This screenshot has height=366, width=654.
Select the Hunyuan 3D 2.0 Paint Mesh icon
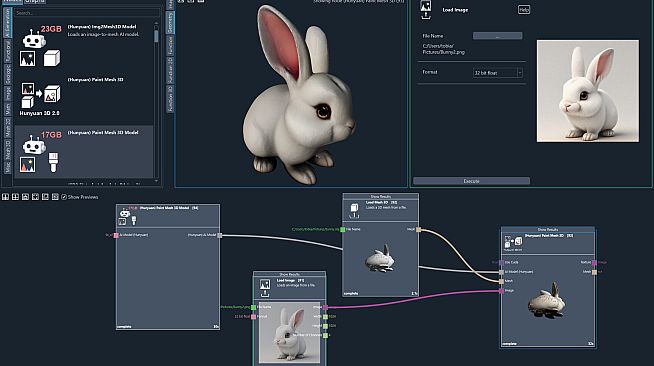click(40, 95)
